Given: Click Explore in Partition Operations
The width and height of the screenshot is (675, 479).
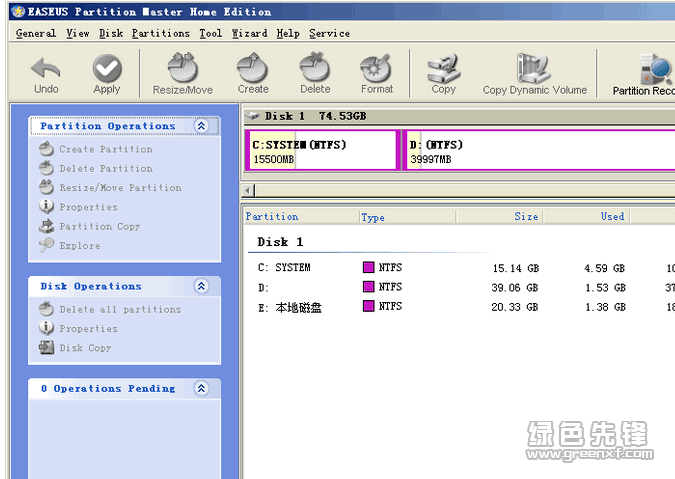Looking at the screenshot, I should 80,246.
